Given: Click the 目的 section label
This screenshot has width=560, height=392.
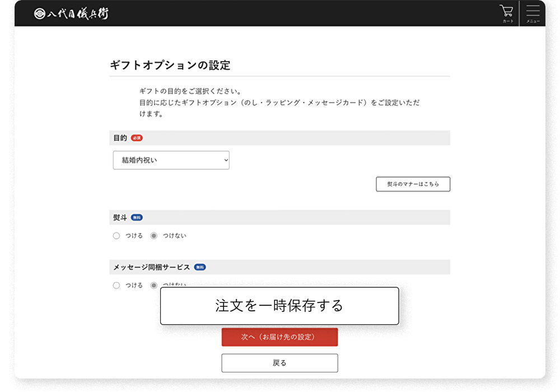Looking at the screenshot, I should click(120, 138).
